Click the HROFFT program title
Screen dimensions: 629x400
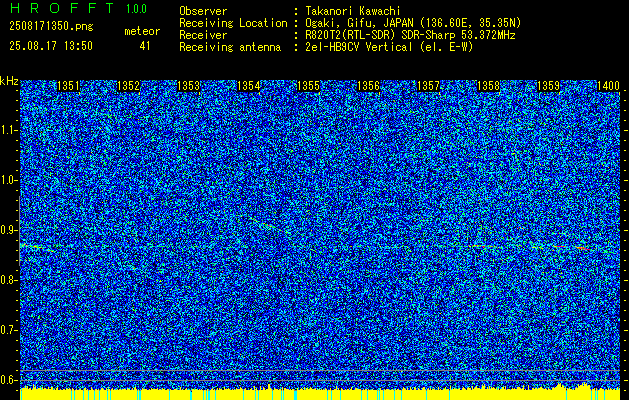click(62, 8)
